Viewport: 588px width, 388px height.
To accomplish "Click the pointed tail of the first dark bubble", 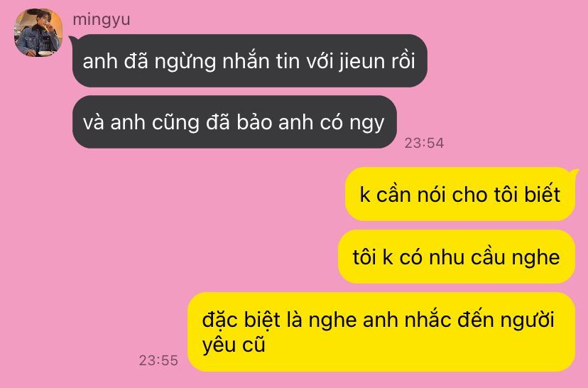I will click(x=73, y=39).
